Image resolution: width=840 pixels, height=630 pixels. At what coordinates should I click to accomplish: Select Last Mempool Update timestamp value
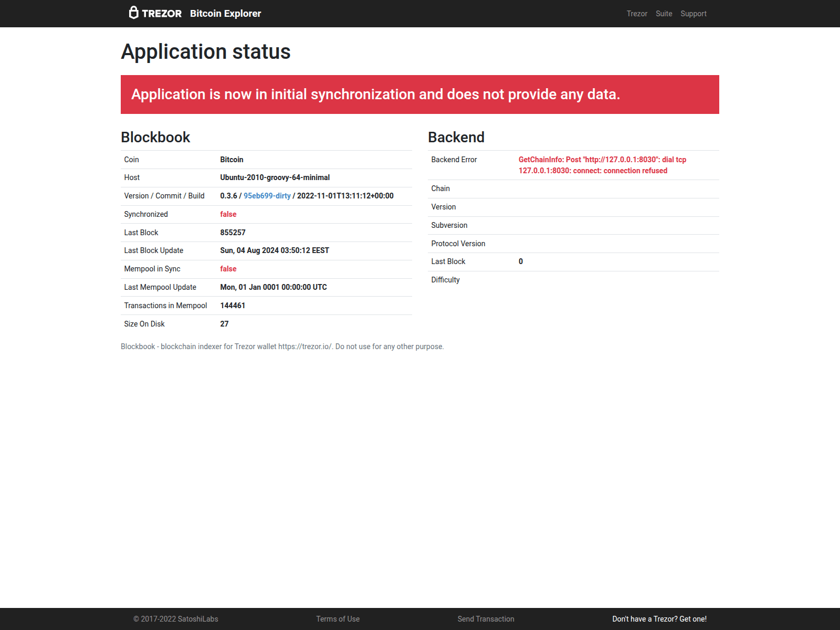pyautogui.click(x=274, y=287)
